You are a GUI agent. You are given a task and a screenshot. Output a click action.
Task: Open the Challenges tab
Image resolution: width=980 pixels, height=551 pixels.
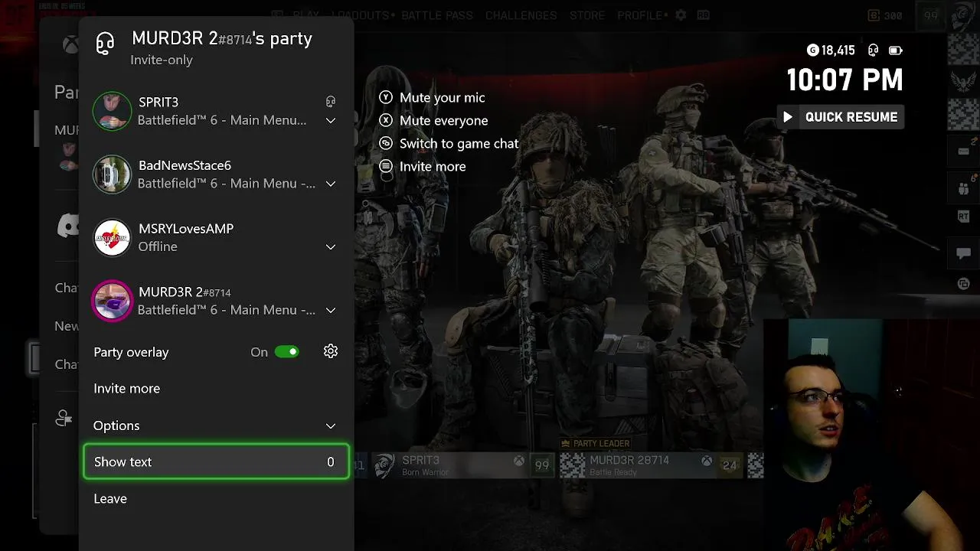tap(521, 15)
